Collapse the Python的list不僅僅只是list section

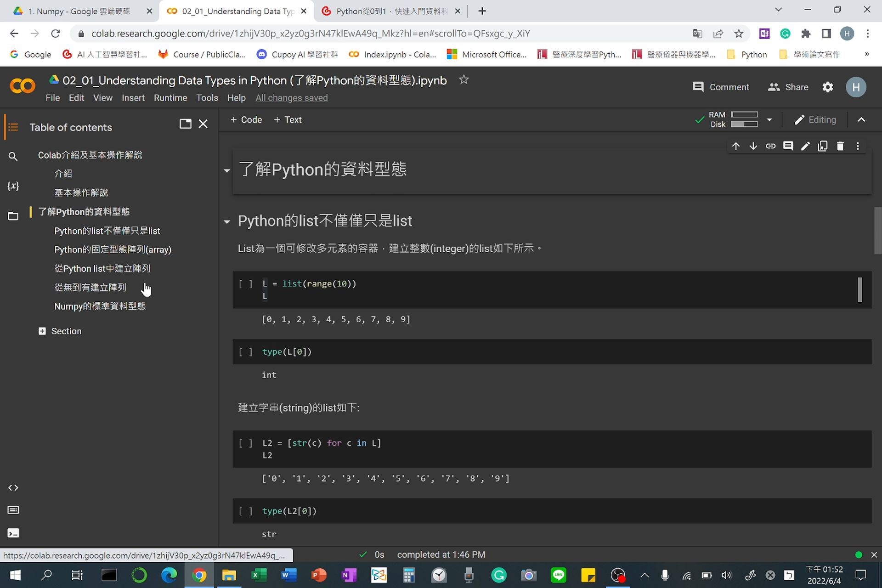[x=226, y=222]
